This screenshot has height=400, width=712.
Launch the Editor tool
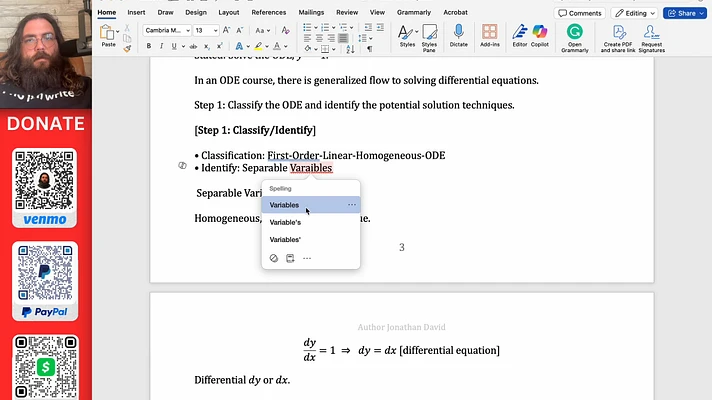pyautogui.click(x=519, y=35)
